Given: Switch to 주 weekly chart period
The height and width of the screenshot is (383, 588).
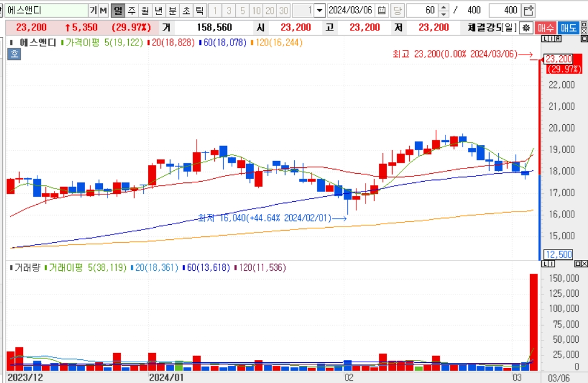Looking at the screenshot, I should 132,10.
